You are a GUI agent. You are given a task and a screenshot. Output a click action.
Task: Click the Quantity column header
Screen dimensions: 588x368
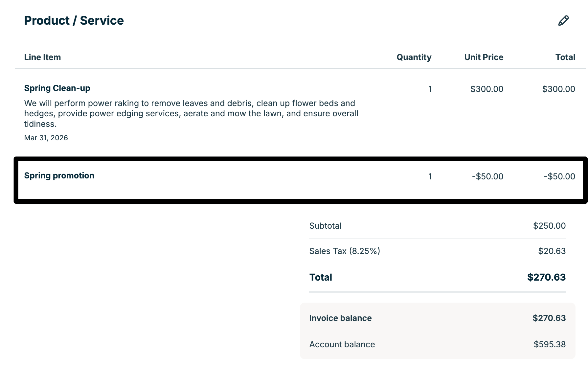click(x=414, y=57)
